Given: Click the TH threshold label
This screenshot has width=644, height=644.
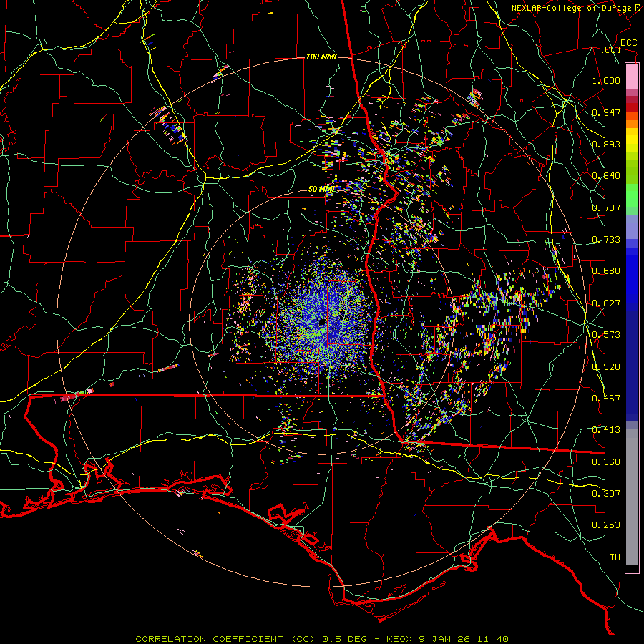Looking at the screenshot, I should [x=615, y=557].
